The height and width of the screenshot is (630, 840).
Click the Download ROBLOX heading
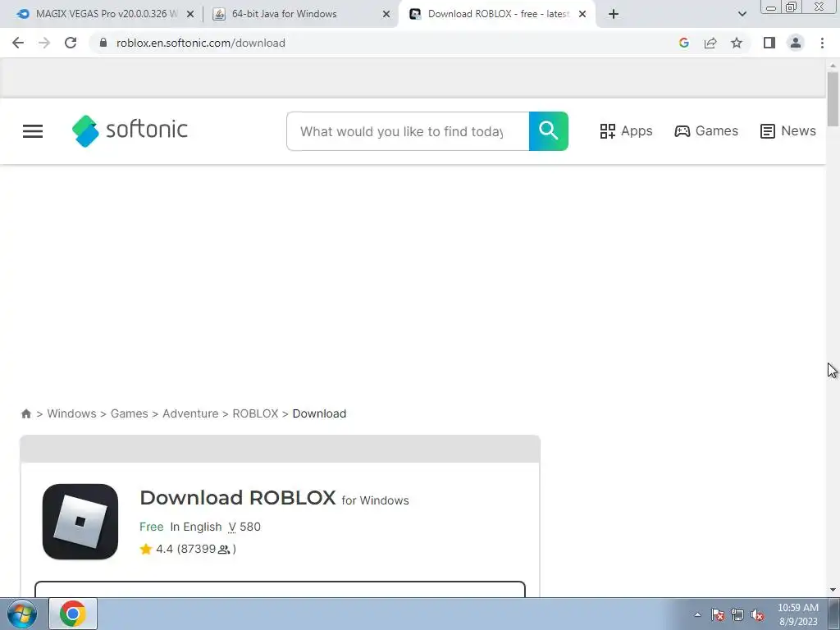237,498
